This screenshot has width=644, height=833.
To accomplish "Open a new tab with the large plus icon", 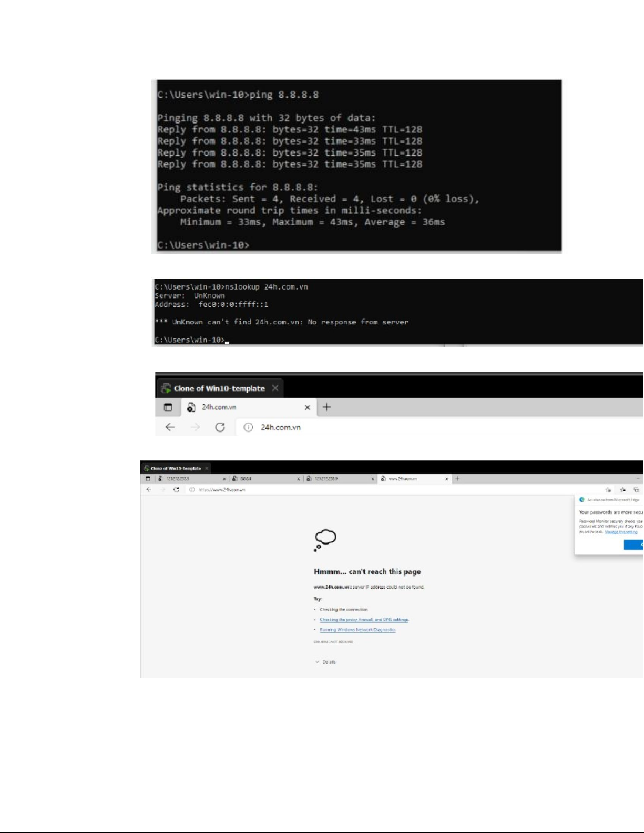I will click(x=326, y=407).
